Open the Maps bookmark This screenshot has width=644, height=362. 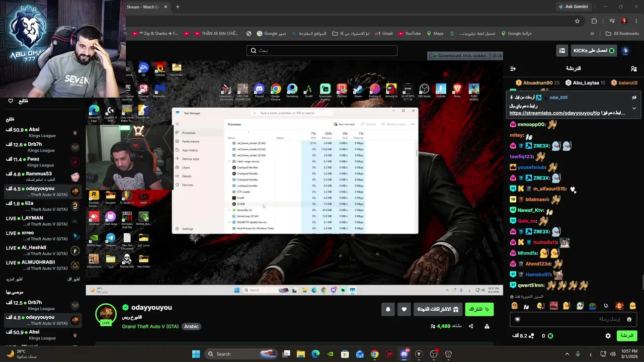435,34
